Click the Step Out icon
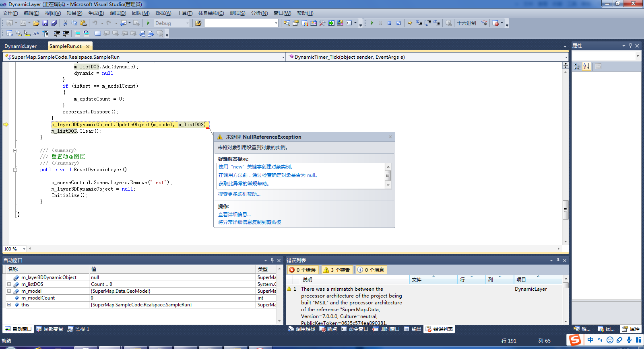644x349 pixels. pyautogui.click(x=436, y=23)
